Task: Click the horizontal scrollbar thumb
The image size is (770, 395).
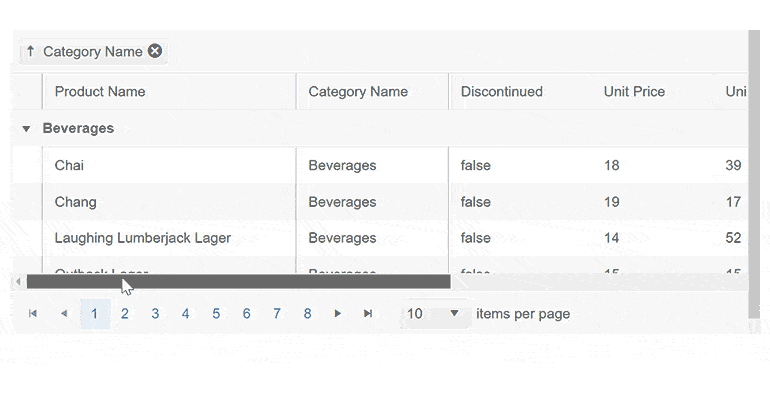Action: (x=239, y=282)
